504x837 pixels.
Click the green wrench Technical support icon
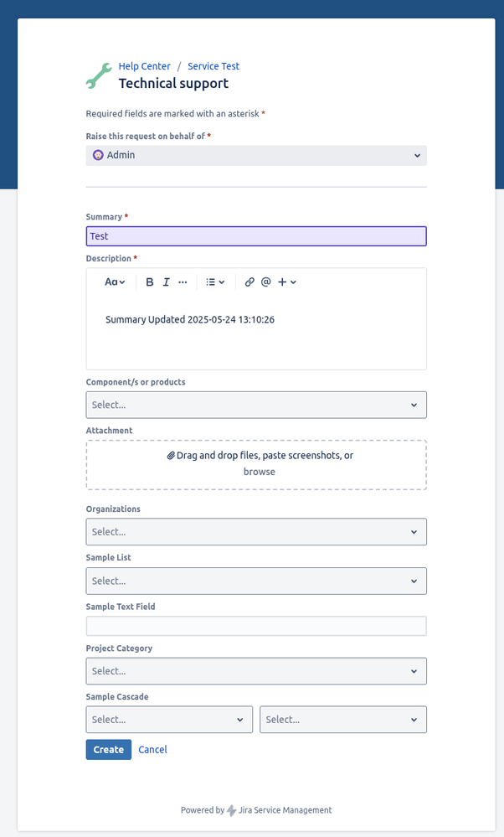[99, 75]
